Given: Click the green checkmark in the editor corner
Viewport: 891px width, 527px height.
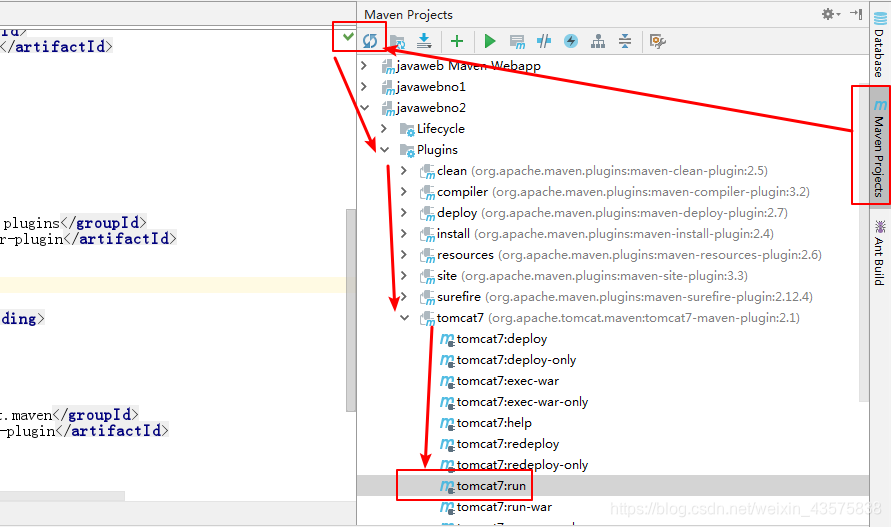Looking at the screenshot, I should (x=348, y=37).
